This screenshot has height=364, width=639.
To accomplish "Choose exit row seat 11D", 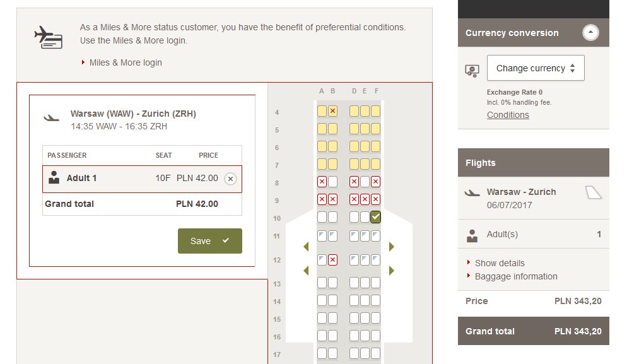I will [354, 236].
